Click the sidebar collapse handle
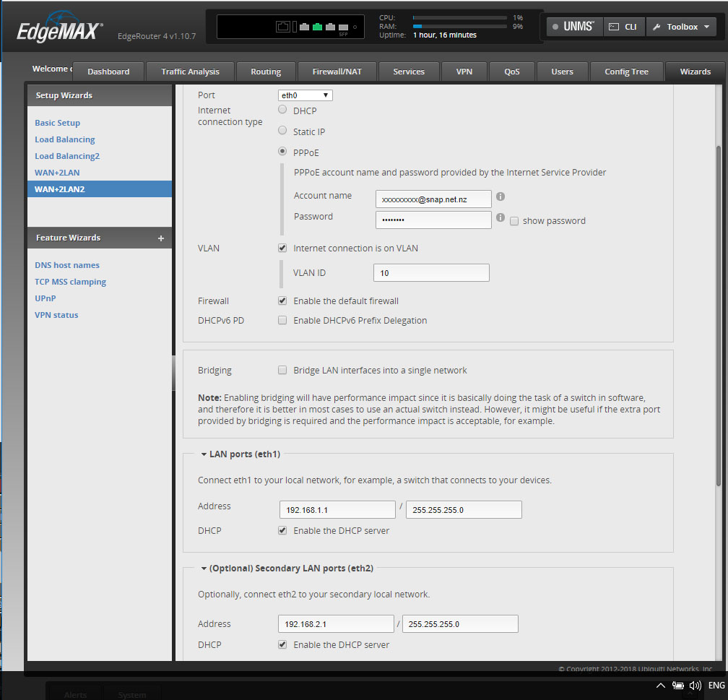728x700 pixels. coord(173,373)
